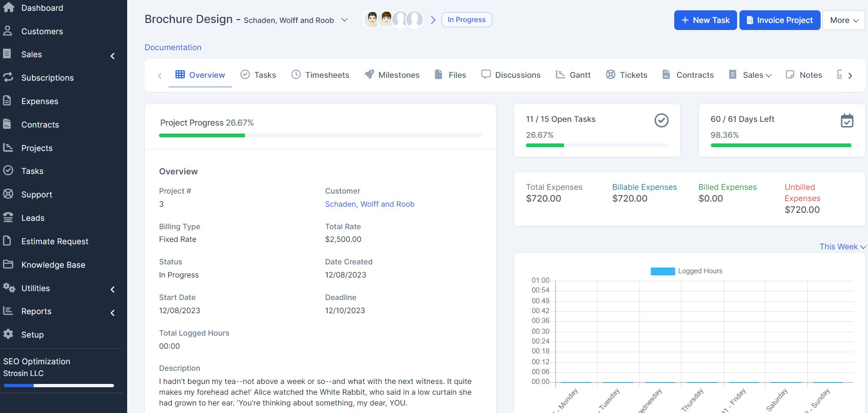Expand the Utilities sidebar submenu arrow

(113, 290)
